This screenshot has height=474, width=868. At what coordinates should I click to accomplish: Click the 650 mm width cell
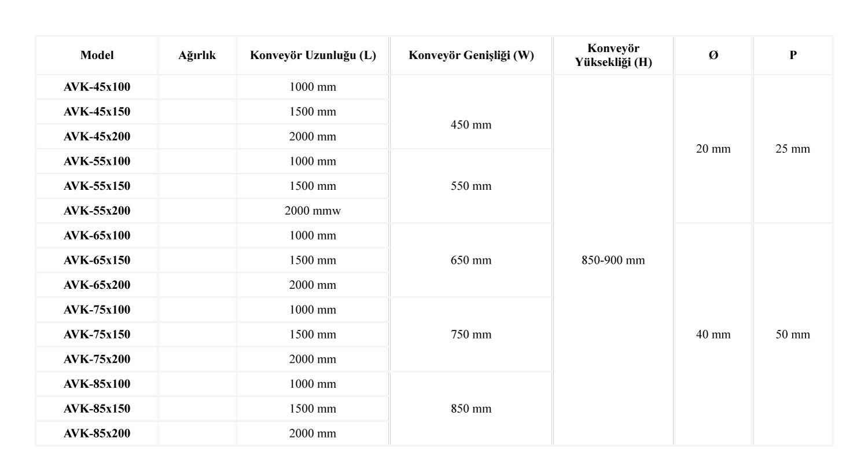tap(471, 260)
